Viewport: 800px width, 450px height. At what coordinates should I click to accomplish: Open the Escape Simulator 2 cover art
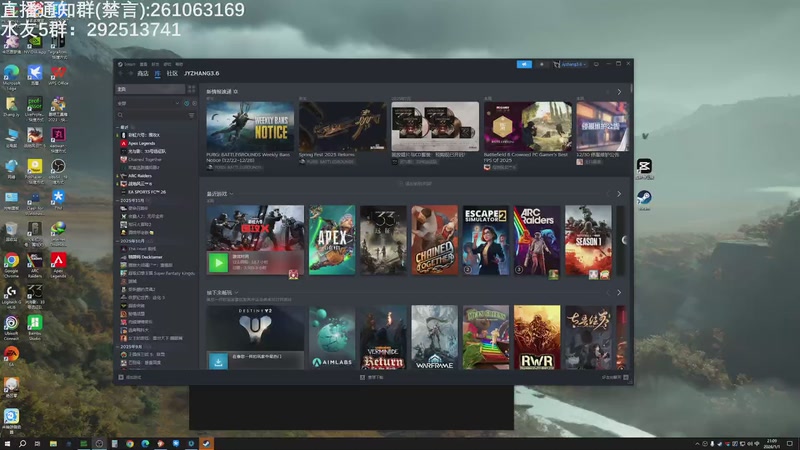[x=486, y=240]
